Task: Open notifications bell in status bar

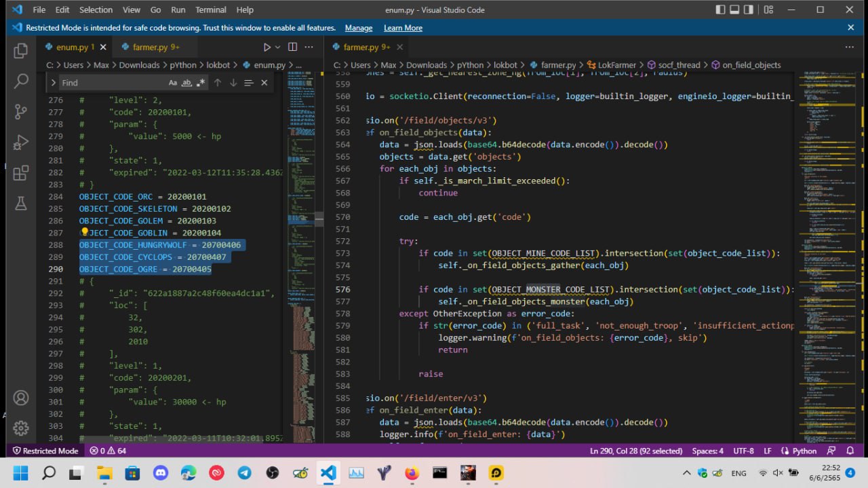Action: click(x=850, y=451)
